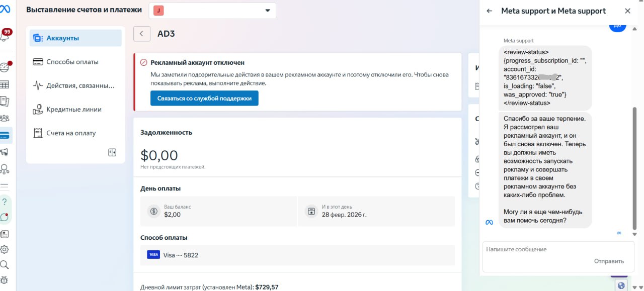Image resolution: width=644 pixels, height=291 pixels.
Task: Open the audiences people-group icon
Action: pos(5,119)
